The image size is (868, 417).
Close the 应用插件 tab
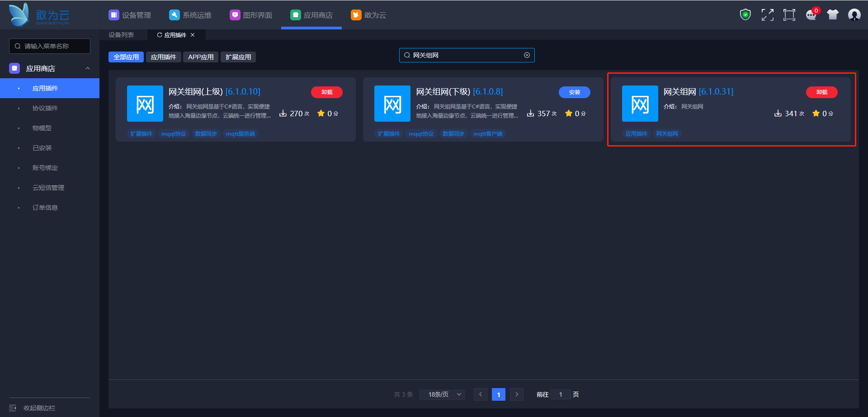[193, 35]
